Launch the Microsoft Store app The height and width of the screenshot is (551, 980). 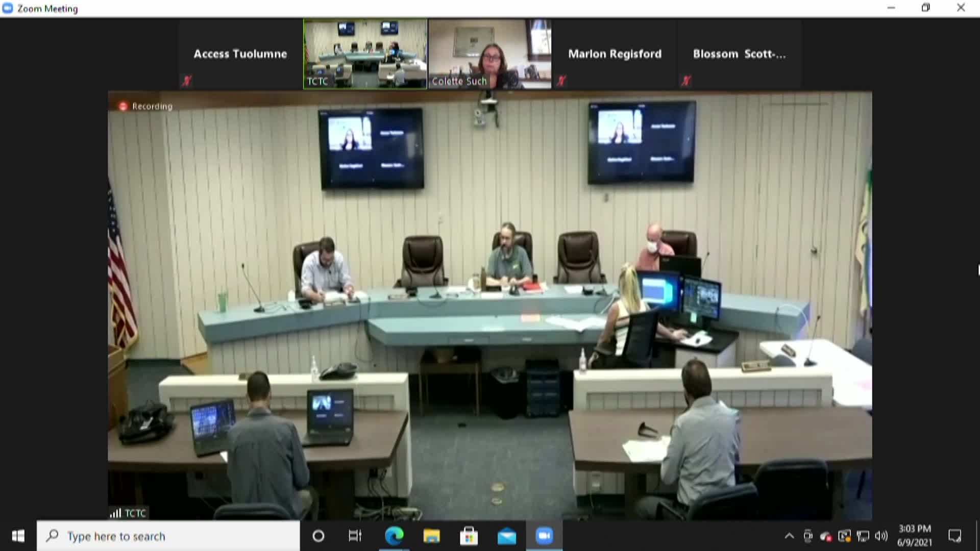click(469, 536)
